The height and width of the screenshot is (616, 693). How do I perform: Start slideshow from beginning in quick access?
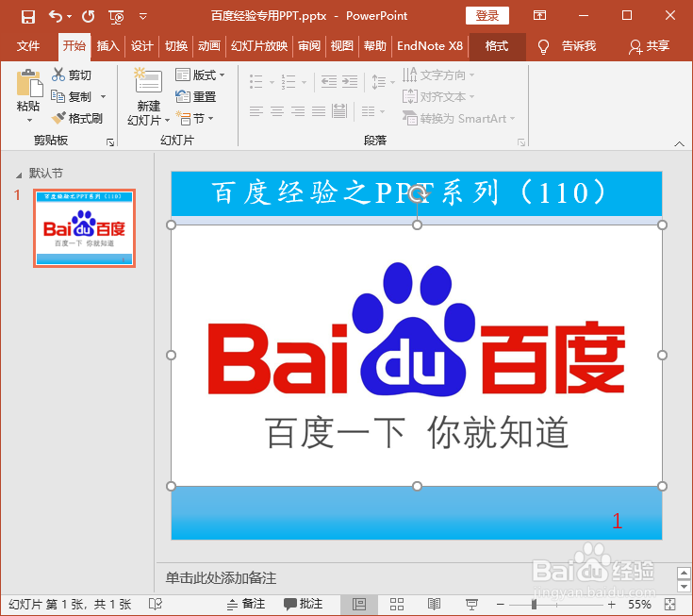(x=116, y=17)
